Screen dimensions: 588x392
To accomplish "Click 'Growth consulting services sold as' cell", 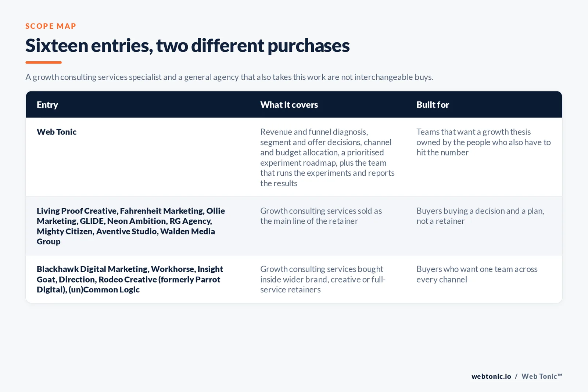I will click(321, 216).
